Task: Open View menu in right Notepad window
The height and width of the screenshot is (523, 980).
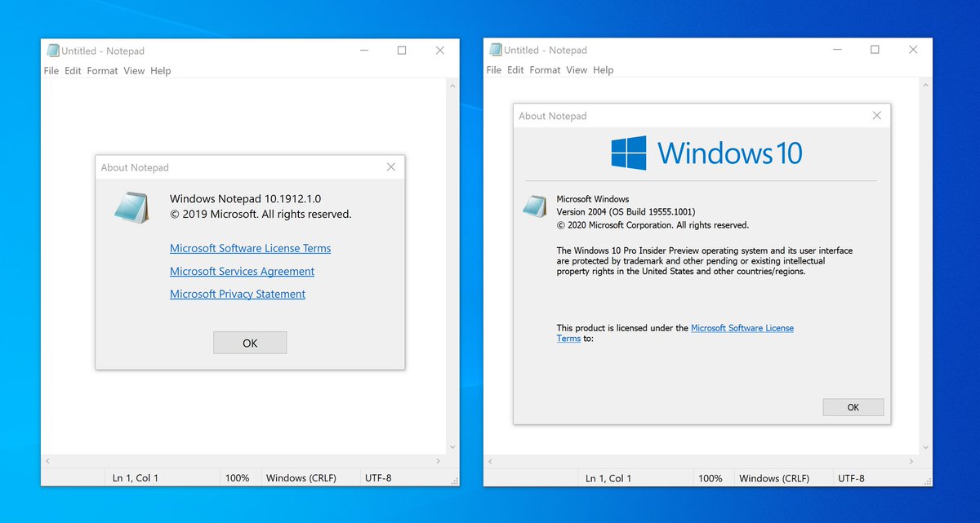Action: tap(577, 70)
